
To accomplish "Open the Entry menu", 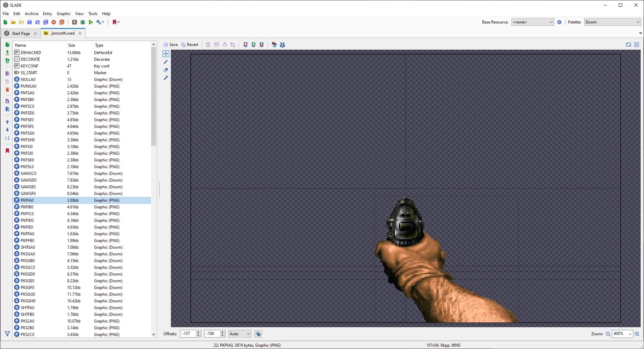I will pos(47,14).
